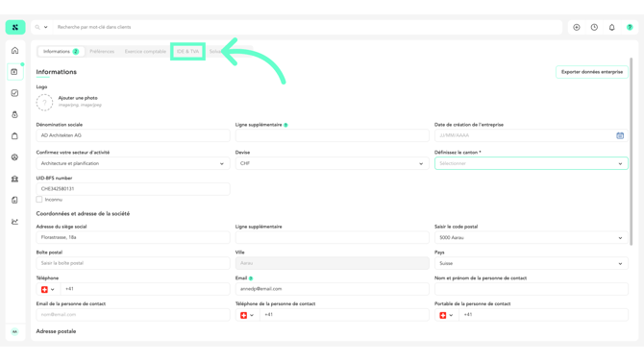Open the Téléphone country flag selector
Viewport: 644px width, 361px height.
48,289
